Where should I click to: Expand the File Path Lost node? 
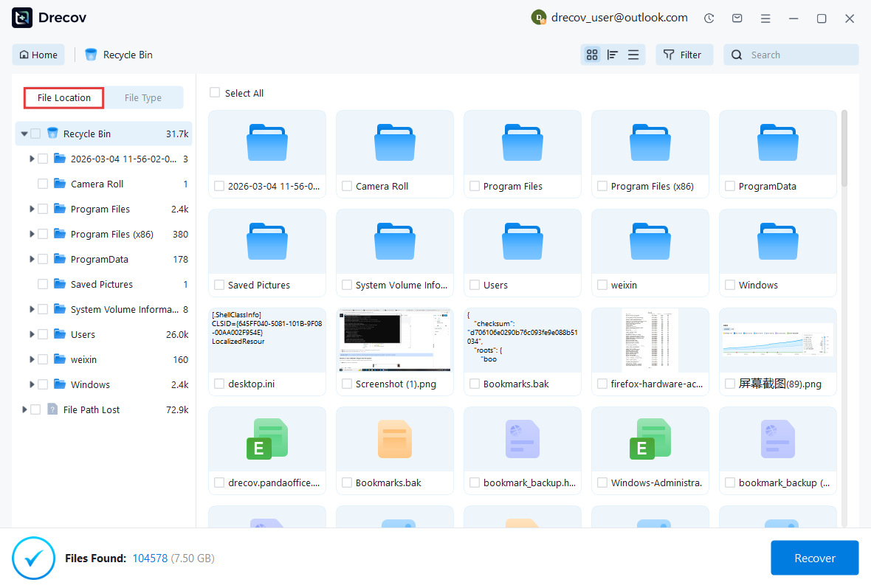24,409
